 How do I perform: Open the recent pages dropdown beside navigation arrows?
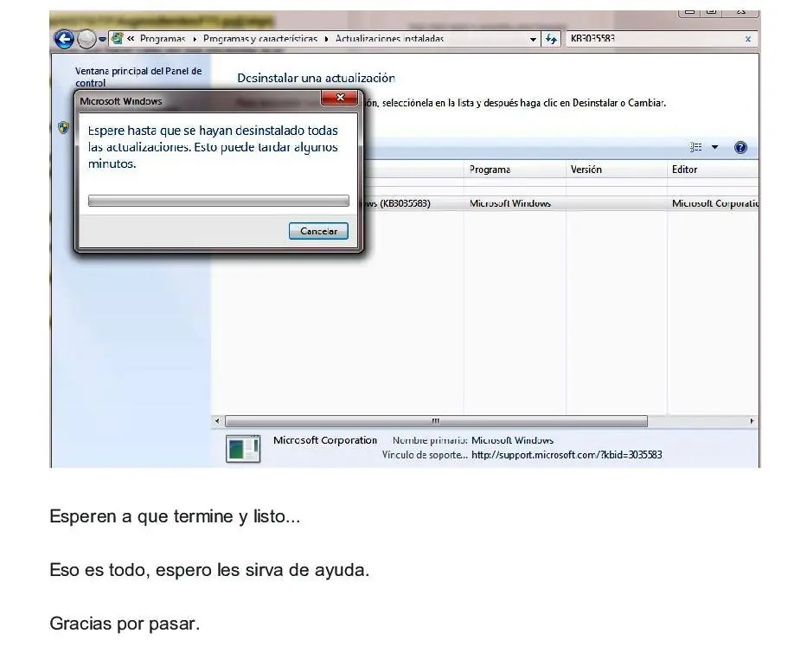point(102,39)
